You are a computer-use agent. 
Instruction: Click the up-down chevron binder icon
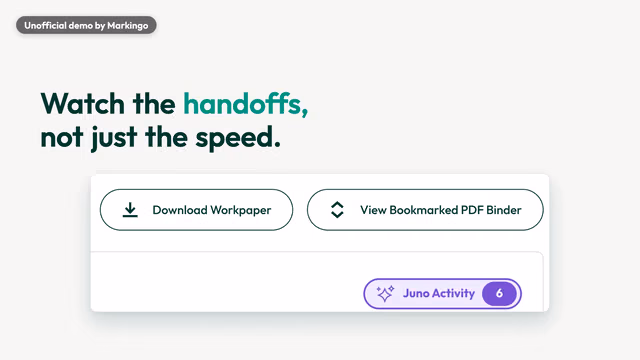pos(337,210)
